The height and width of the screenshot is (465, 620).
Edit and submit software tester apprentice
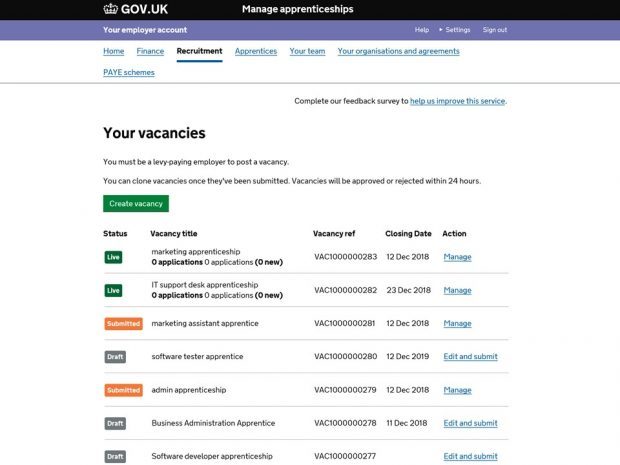click(471, 357)
